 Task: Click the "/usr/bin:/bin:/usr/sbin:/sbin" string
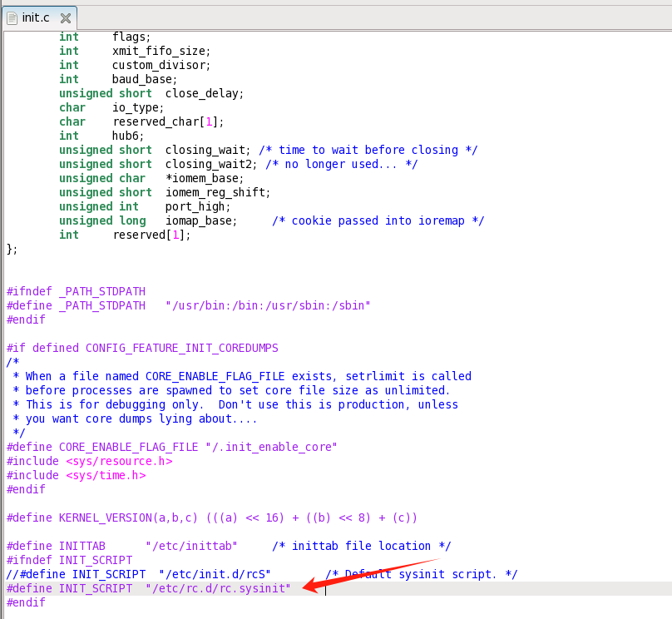(268, 305)
